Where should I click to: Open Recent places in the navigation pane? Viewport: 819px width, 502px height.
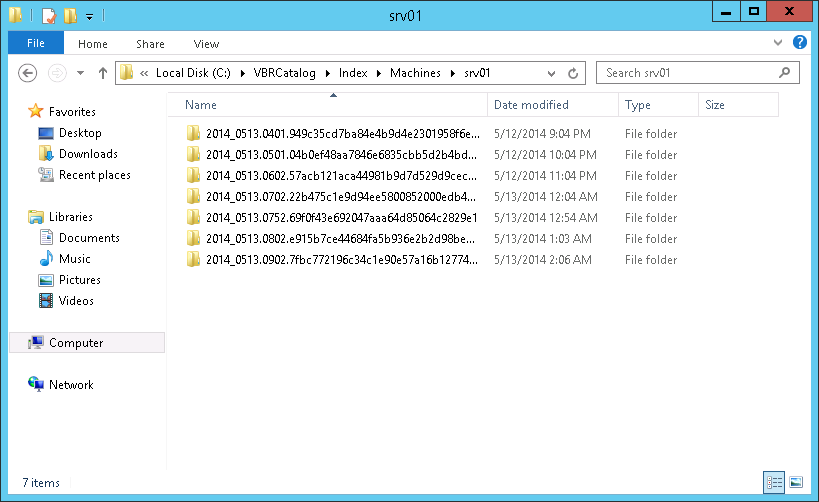click(84, 174)
